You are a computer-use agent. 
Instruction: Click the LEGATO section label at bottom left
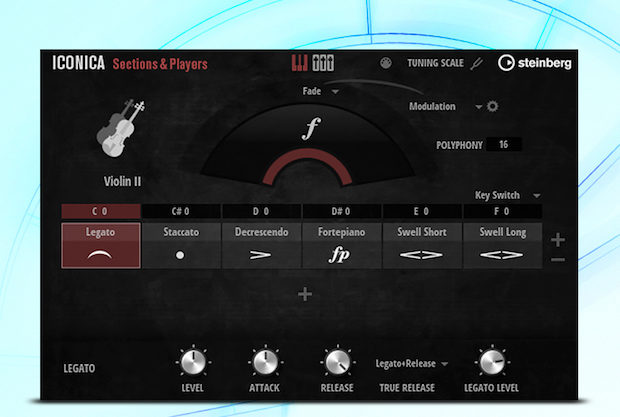tap(79, 368)
